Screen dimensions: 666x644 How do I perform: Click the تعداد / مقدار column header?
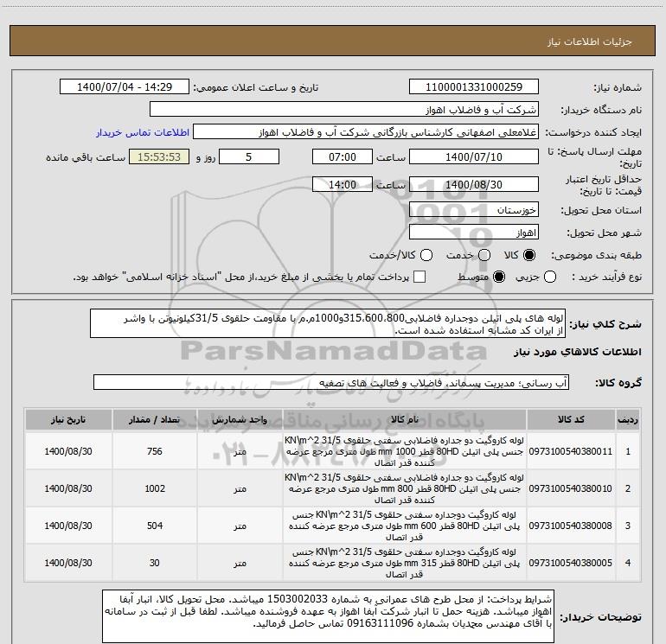point(155,420)
